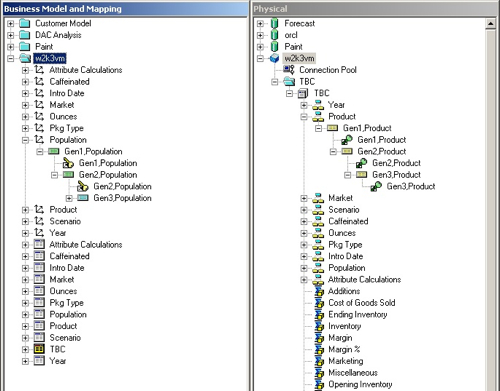The width and height of the screenshot is (500, 391).
Task: Expand the TBC logical table node
Action: pyautogui.click(x=25, y=350)
